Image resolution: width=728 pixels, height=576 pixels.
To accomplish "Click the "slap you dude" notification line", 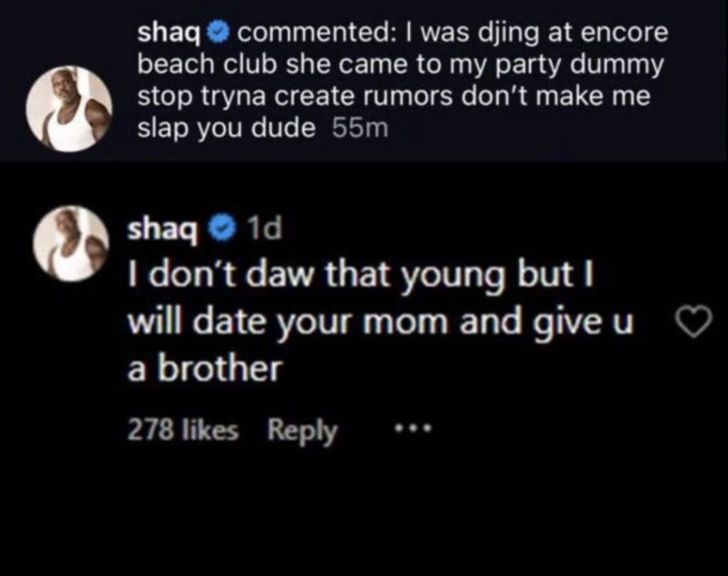I will [226, 129].
